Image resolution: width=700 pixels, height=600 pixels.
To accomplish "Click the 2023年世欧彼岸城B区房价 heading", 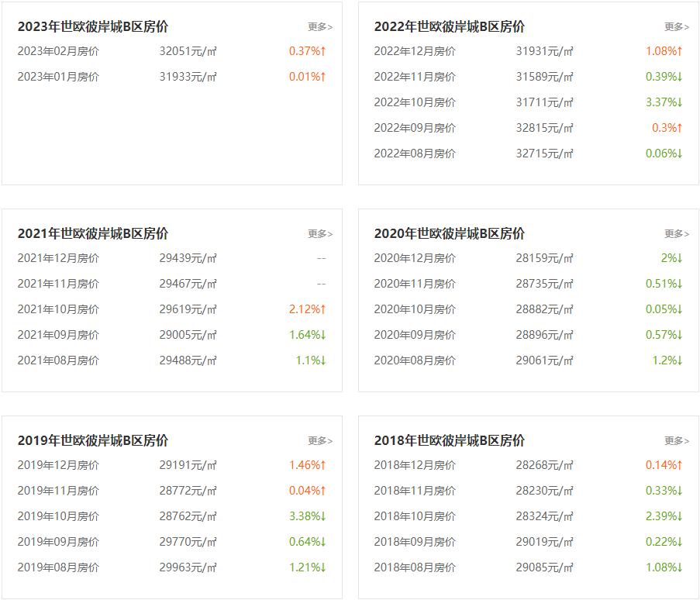I will [x=93, y=27].
